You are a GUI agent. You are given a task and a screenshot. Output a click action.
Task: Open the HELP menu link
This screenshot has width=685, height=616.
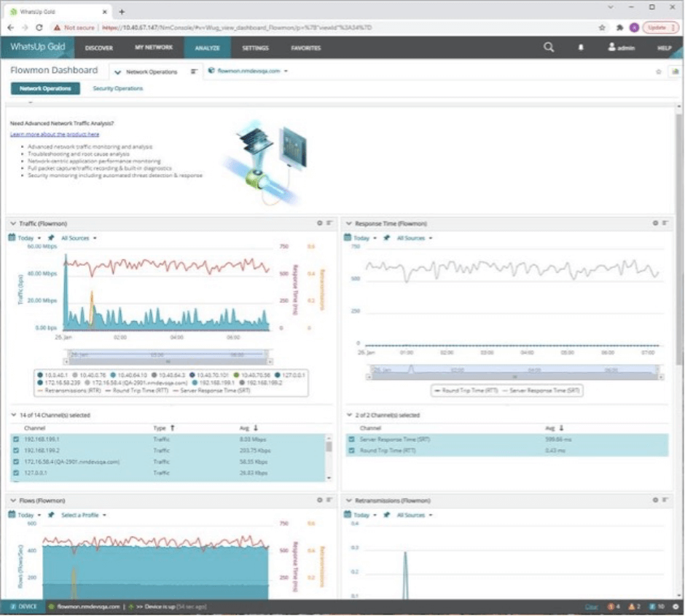pos(664,48)
